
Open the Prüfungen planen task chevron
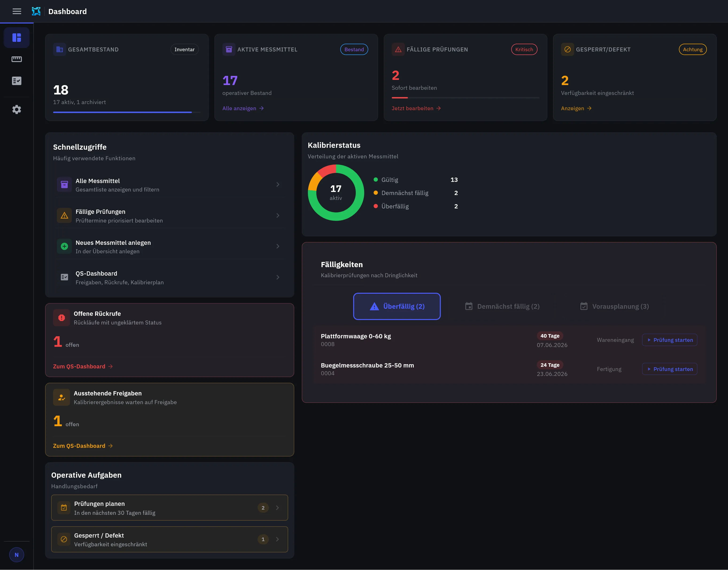(x=277, y=508)
